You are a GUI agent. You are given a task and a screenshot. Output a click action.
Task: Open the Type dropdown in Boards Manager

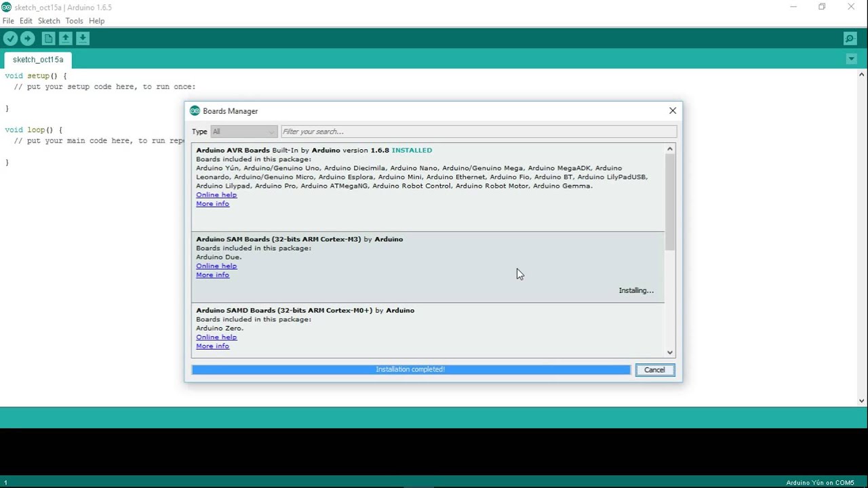244,131
